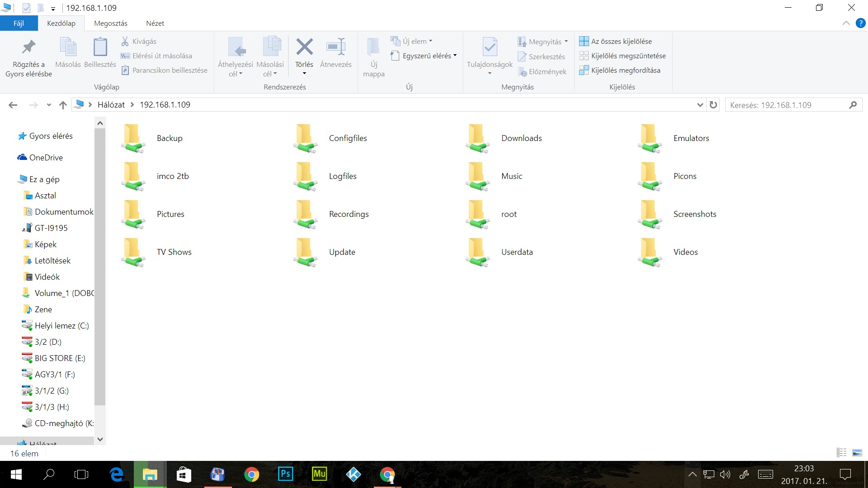
Task: Collapse the ribbon with the chevron
Action: (846, 23)
